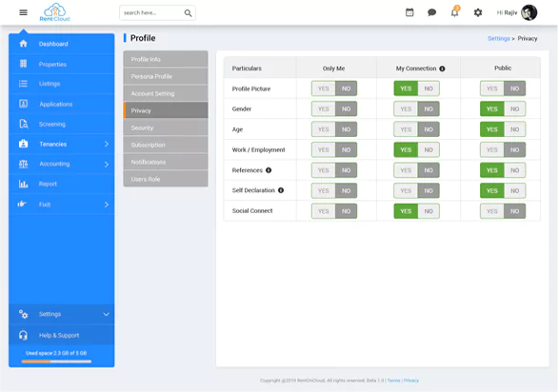Click the Help & Support headset icon
Image resolution: width=559 pixels, height=392 pixels.
(x=23, y=335)
